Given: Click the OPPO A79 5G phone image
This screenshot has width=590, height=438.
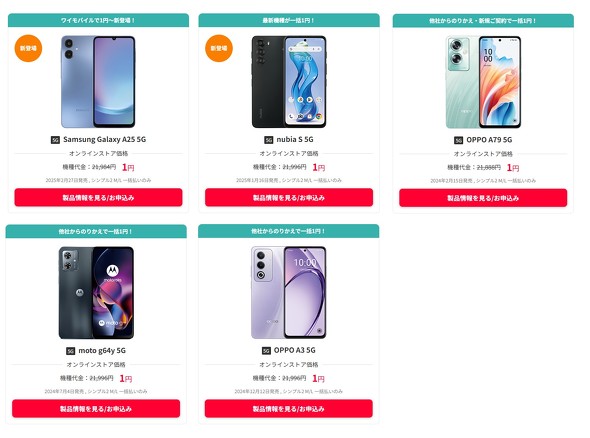Looking at the screenshot, I should click(x=483, y=82).
